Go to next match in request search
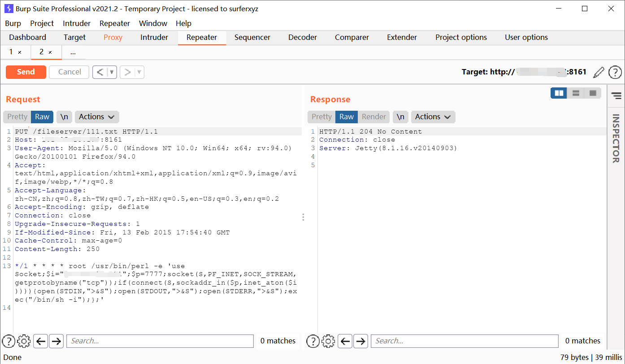 (56, 341)
